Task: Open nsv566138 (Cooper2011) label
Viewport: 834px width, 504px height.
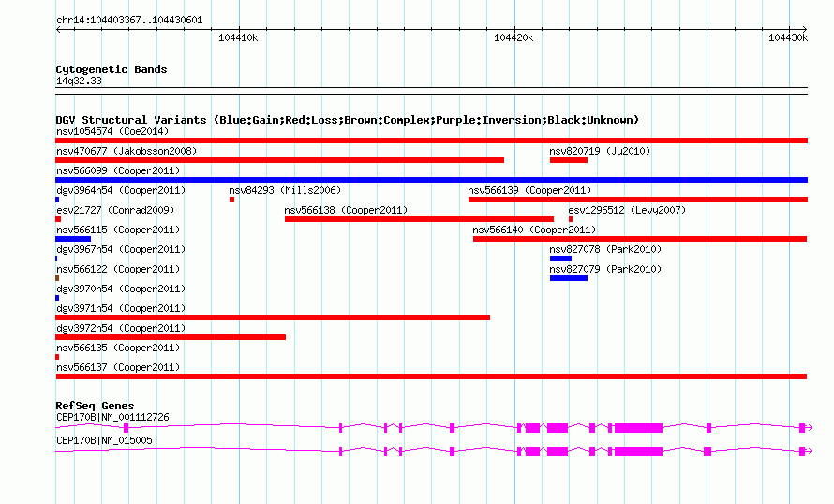Action: 347,210
